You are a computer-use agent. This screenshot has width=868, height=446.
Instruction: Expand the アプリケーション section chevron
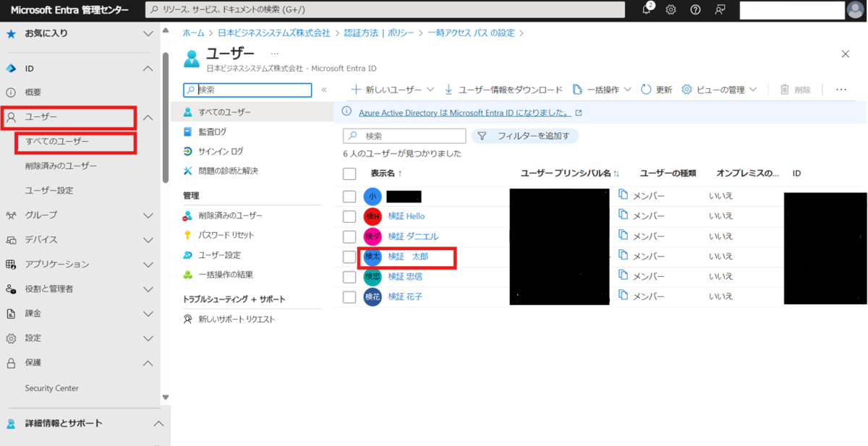[x=148, y=265]
